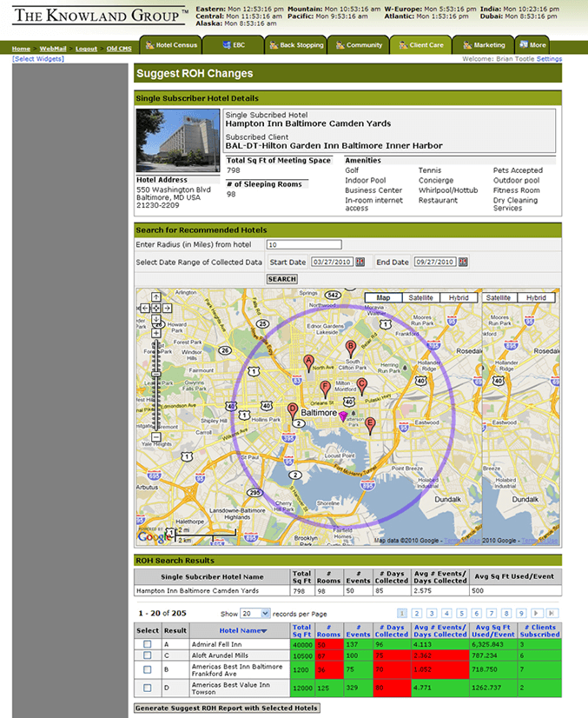
Task: Check the box for Aloft Arundel Mills
Action: pyautogui.click(x=147, y=655)
